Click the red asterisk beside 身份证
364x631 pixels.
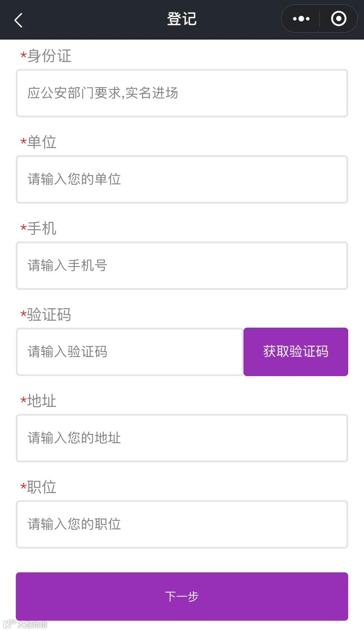pos(23,55)
